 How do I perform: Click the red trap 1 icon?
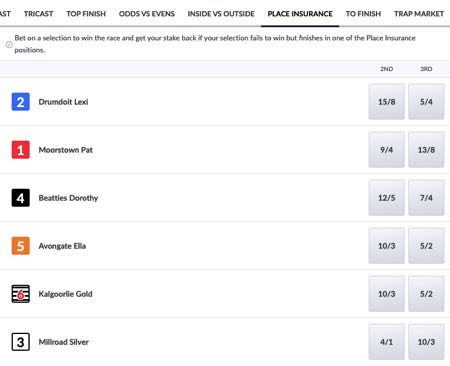point(21,150)
